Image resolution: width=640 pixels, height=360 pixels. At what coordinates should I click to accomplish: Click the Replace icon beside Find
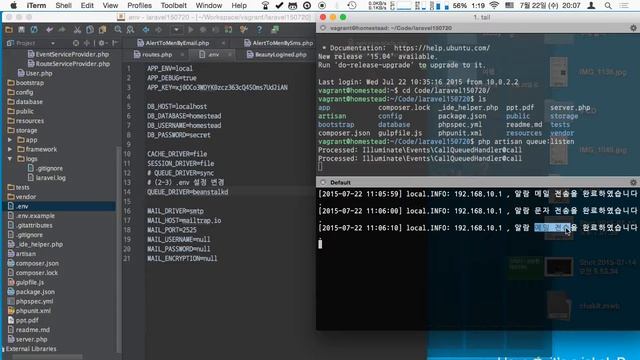tap(131, 29)
